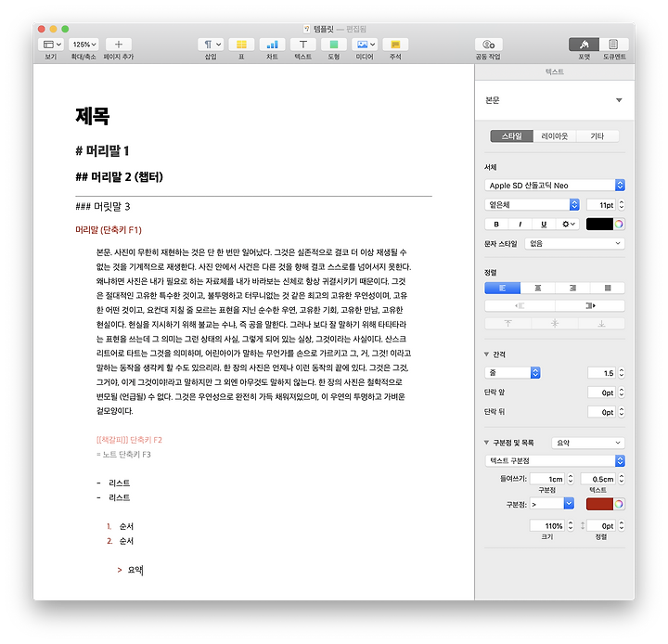Open the 문자 스타일 dropdown showing 없음

(574, 243)
